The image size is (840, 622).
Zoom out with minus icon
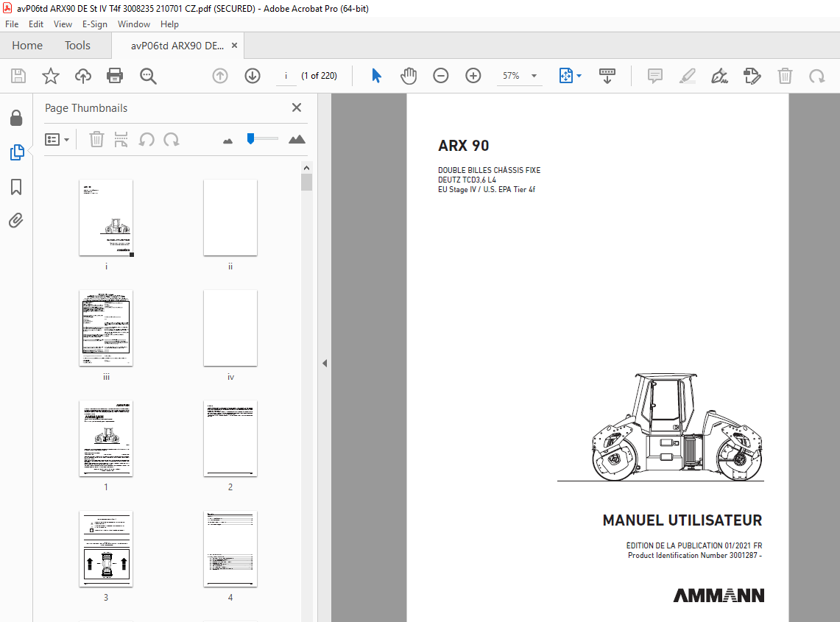pos(441,76)
